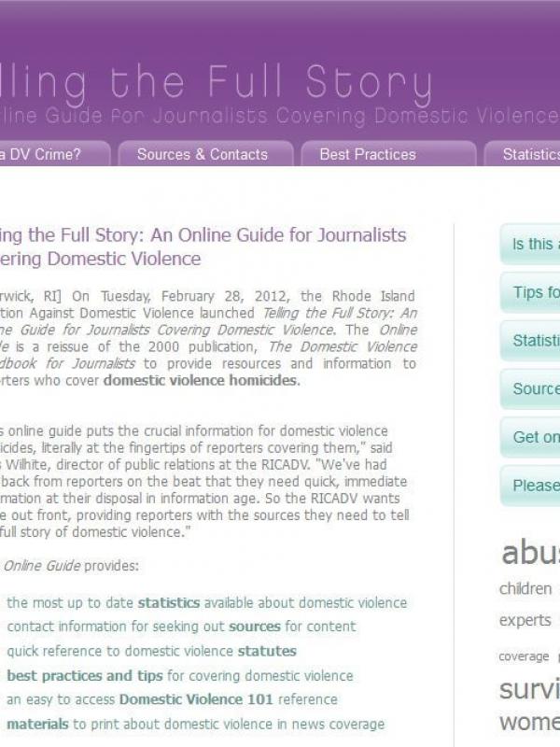This screenshot has height=747, width=560.
Task: Follow the 'sources' link in the list
Action: 254,627
